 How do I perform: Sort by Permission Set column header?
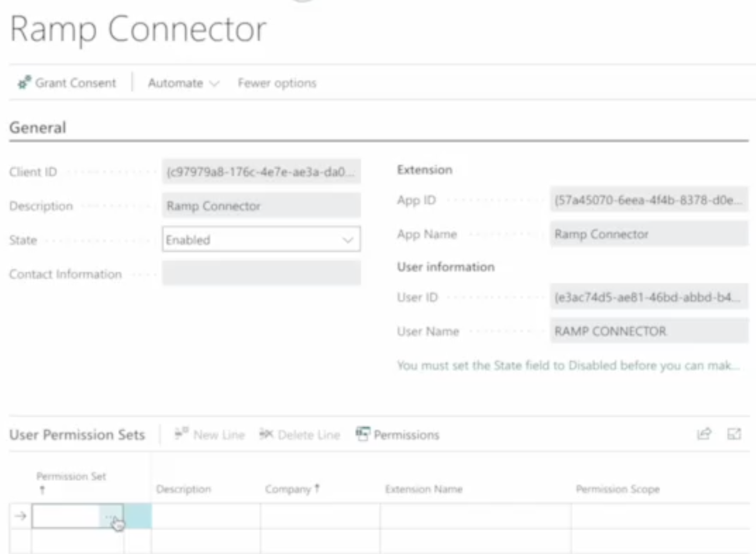71,482
